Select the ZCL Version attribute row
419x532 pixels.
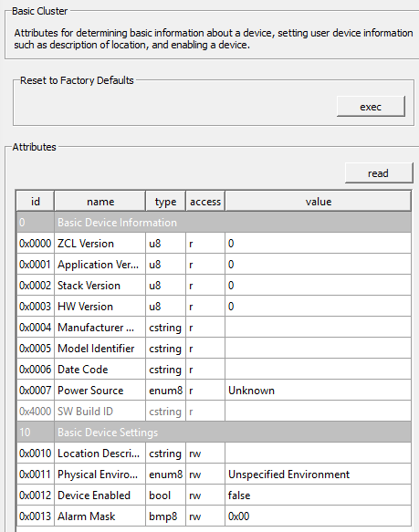(214, 244)
